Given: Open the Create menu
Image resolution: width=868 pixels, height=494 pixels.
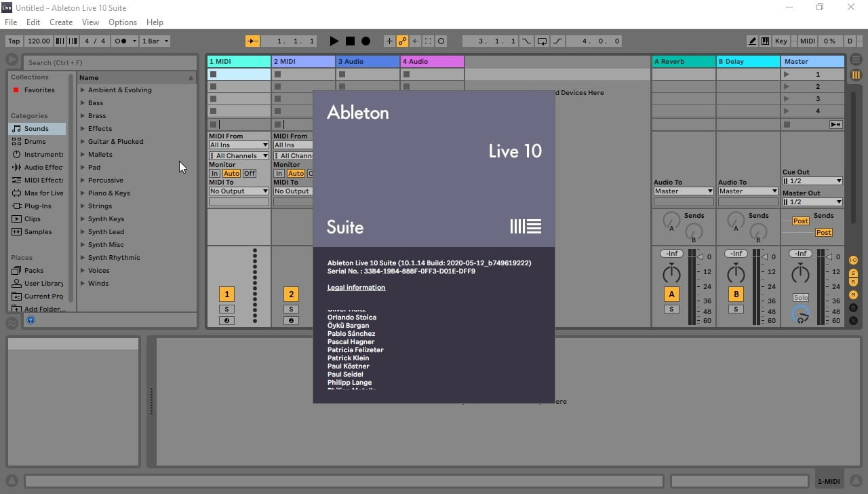Looking at the screenshot, I should (61, 22).
